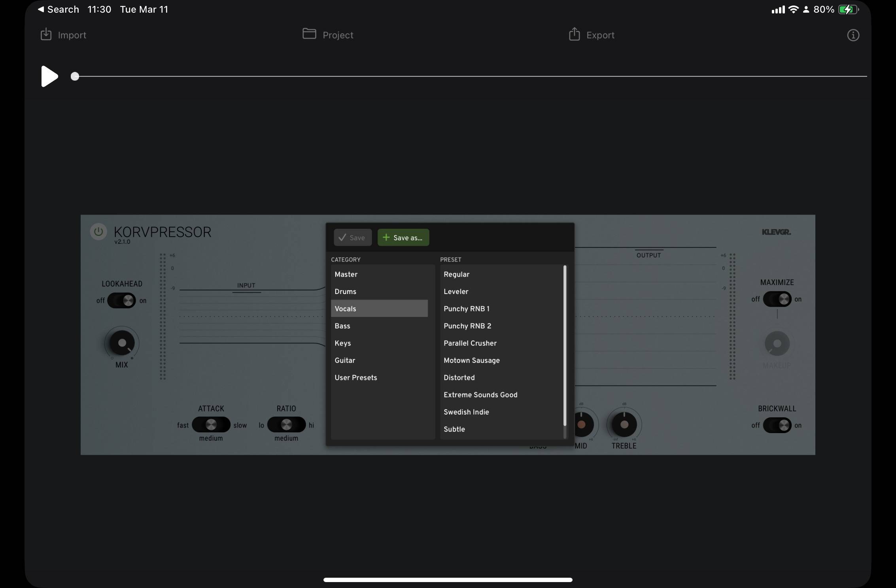Viewport: 896px width, 588px height.
Task: Click the Makeup knob
Action: (777, 343)
